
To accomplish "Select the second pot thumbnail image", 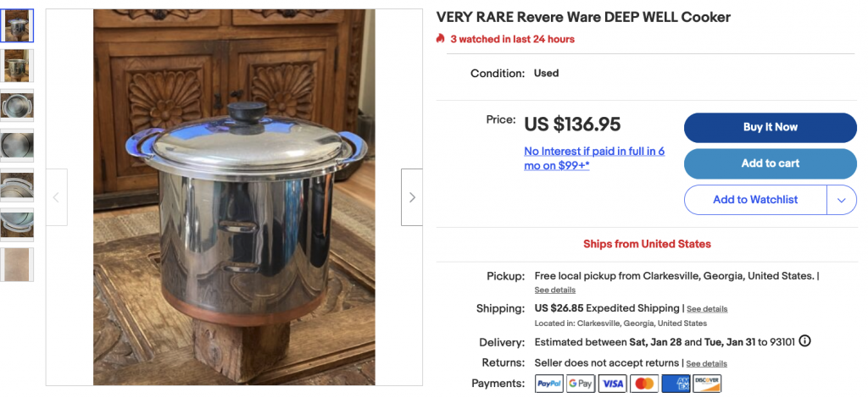I will pos(17,66).
